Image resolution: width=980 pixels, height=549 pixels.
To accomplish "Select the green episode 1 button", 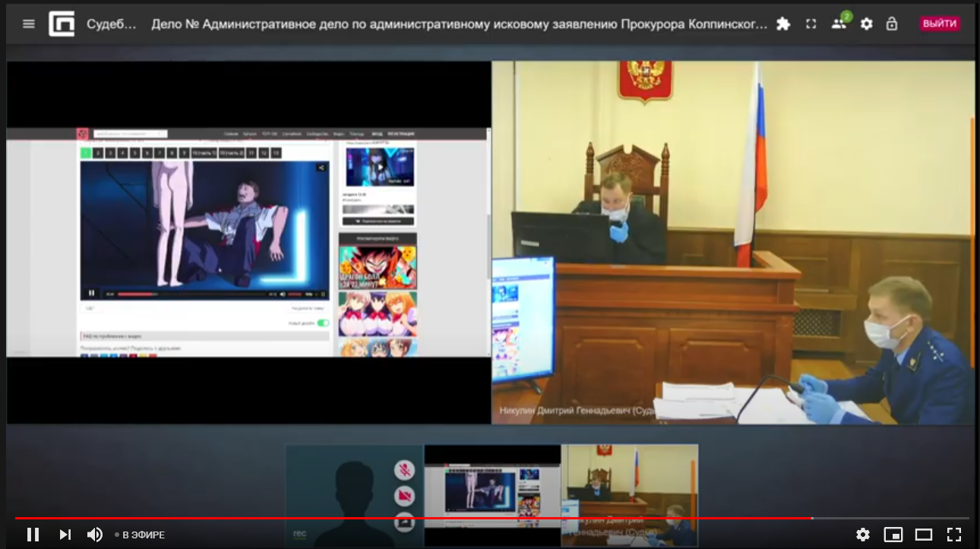I will (86, 153).
